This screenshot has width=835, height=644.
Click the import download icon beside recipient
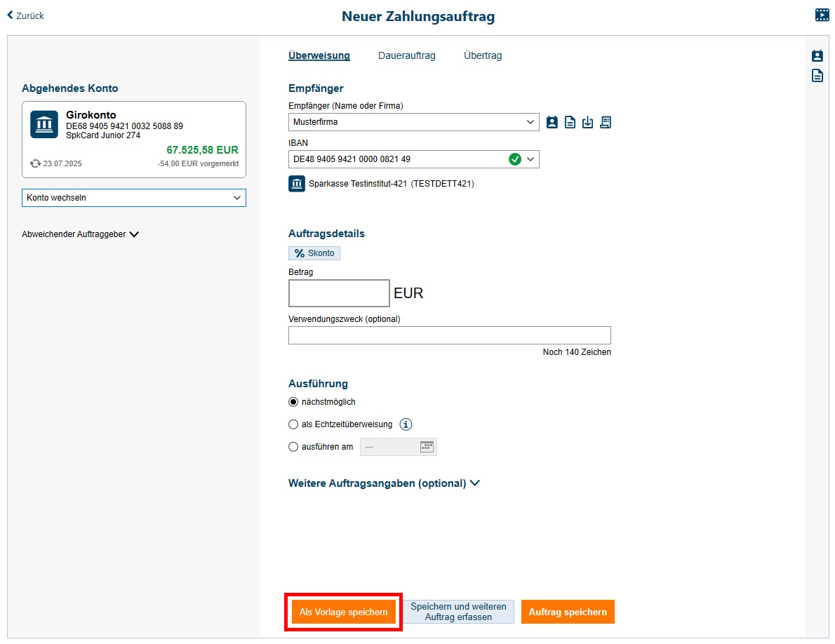(x=588, y=122)
